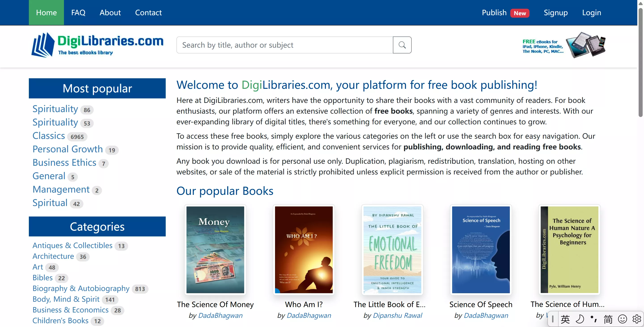Open the IME settings gear icon

(636, 319)
